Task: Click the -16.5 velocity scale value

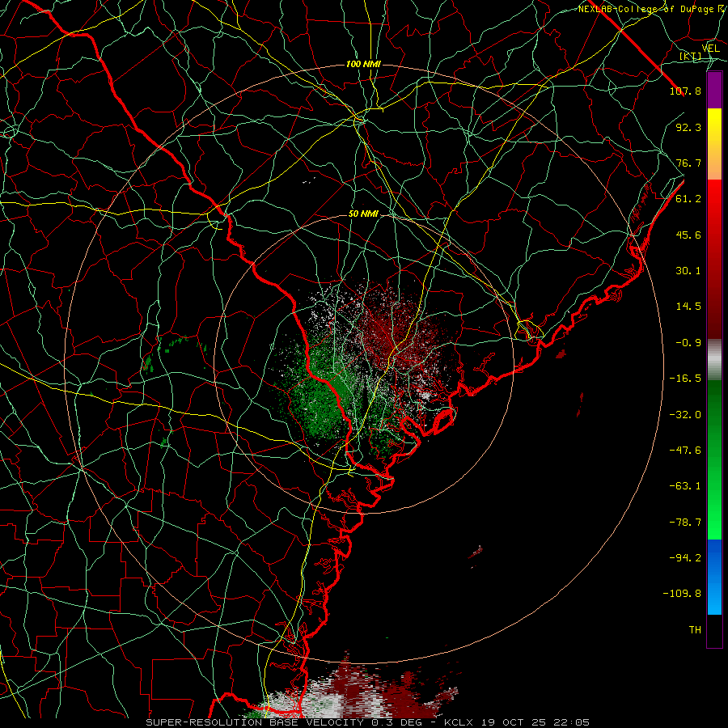Action: [685, 379]
